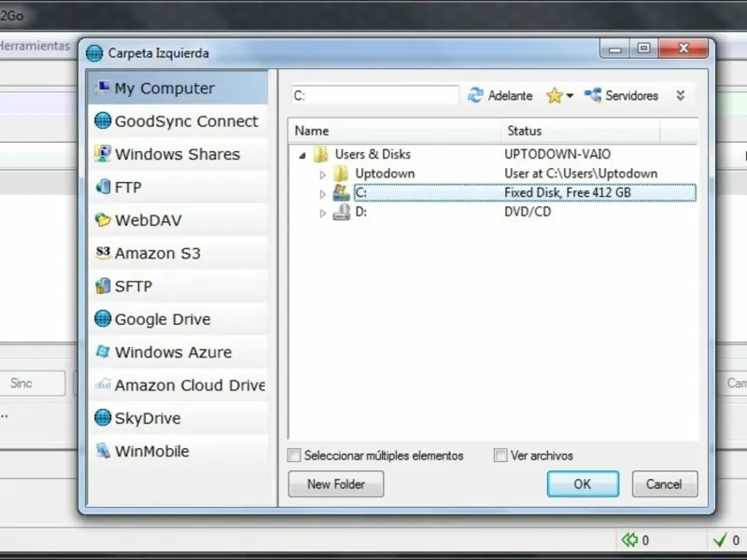Click 'User at C:\Users\Uptodown' status text
Image resolution: width=747 pixels, height=560 pixels.
(581, 174)
